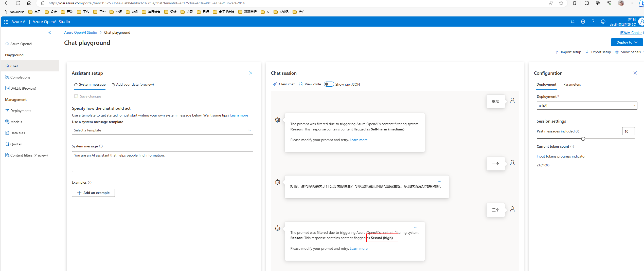The image size is (644, 271).
Task: Switch to the Parameters tab
Action: pyautogui.click(x=572, y=84)
